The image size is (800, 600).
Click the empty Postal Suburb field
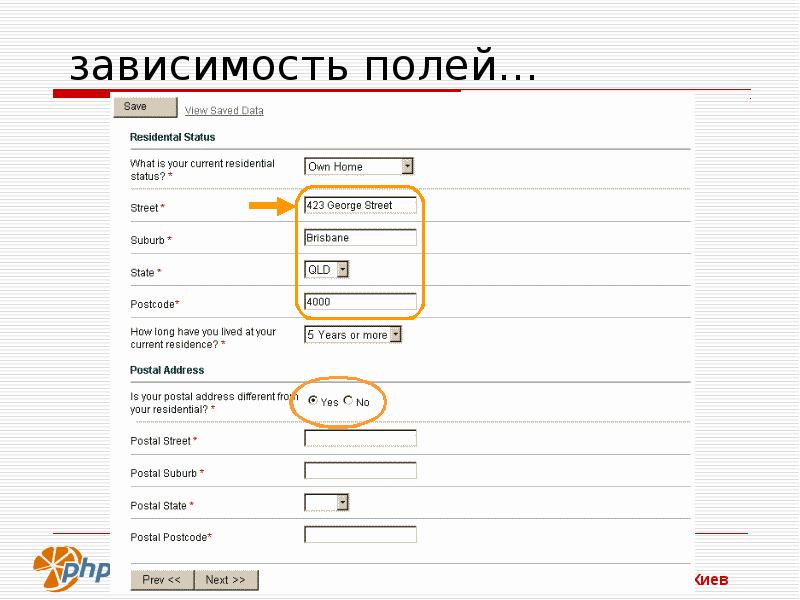[x=360, y=471]
